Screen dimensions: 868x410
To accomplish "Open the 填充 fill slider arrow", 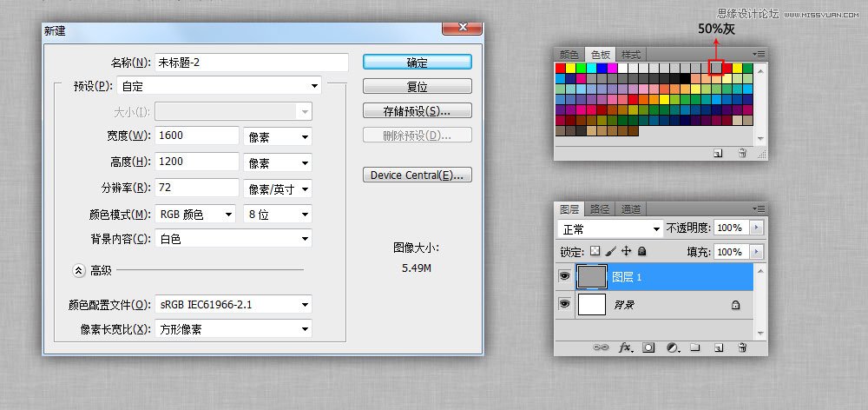I will (757, 252).
